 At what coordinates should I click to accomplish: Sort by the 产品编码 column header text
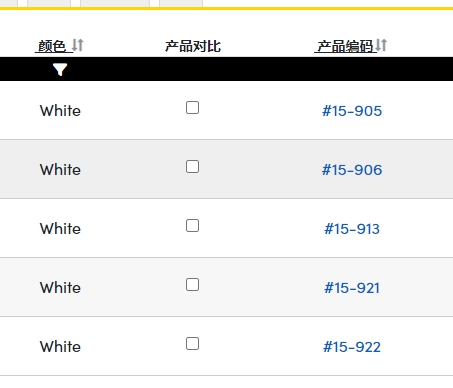pos(345,46)
